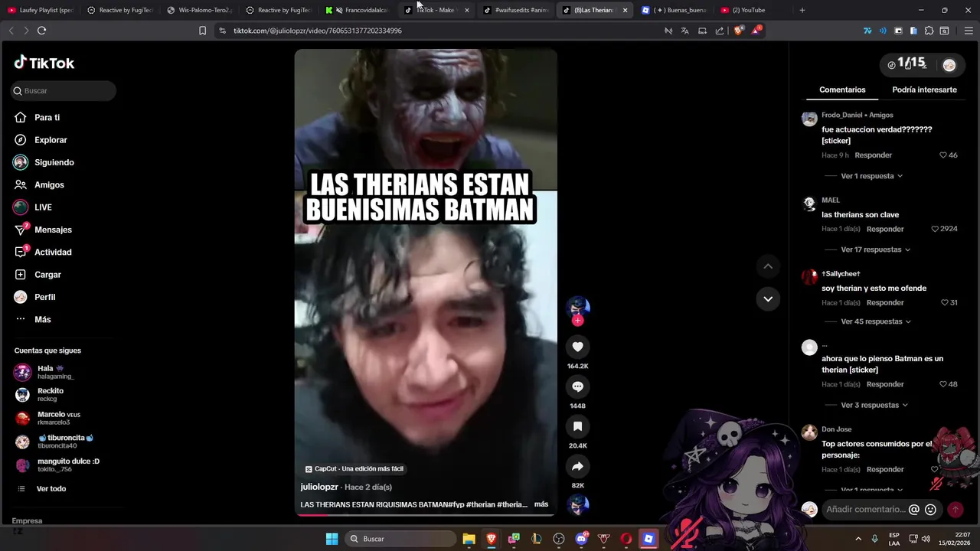Open a new browser tab
The image size is (980, 551).
tap(802, 10)
